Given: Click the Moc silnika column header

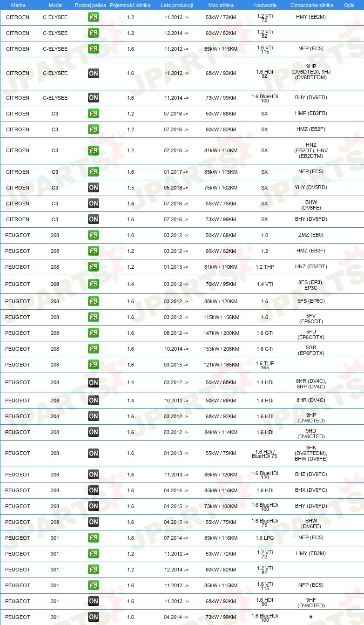Looking at the screenshot, I should pyautogui.click(x=221, y=5).
